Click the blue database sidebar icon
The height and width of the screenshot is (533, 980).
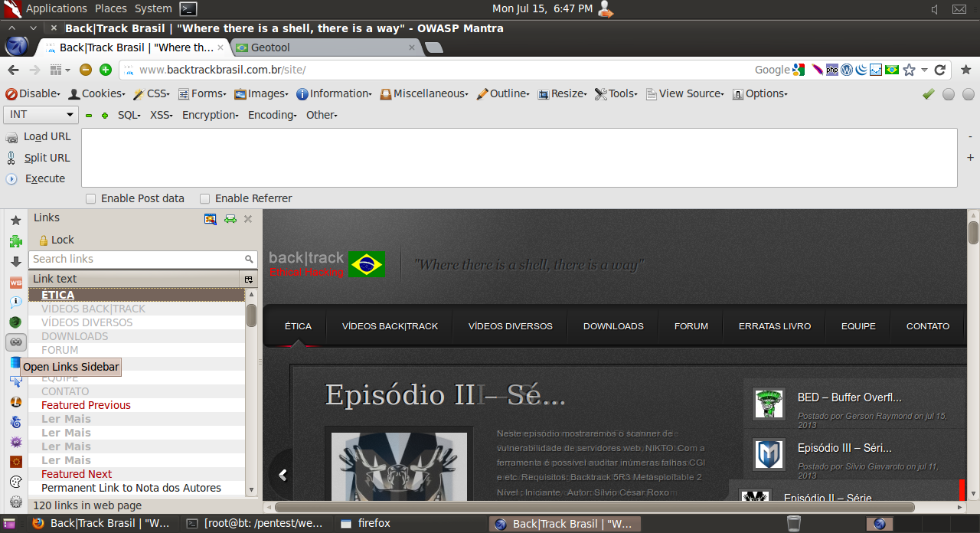pos(15,361)
